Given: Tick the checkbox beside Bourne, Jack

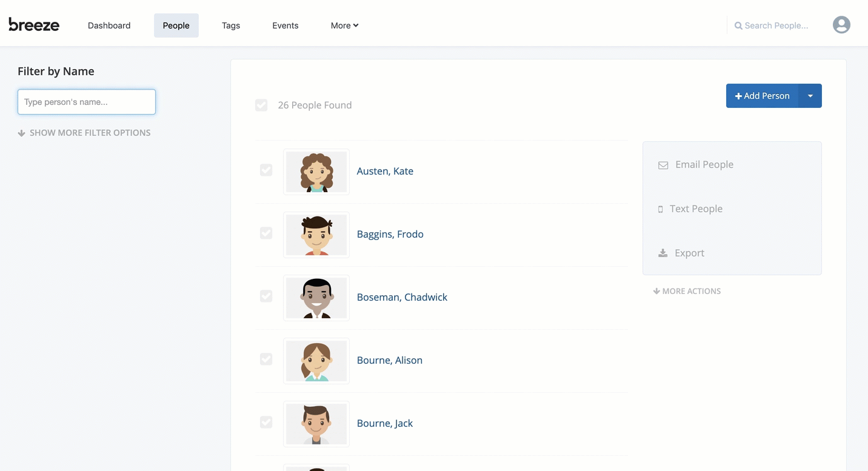Looking at the screenshot, I should click(266, 423).
